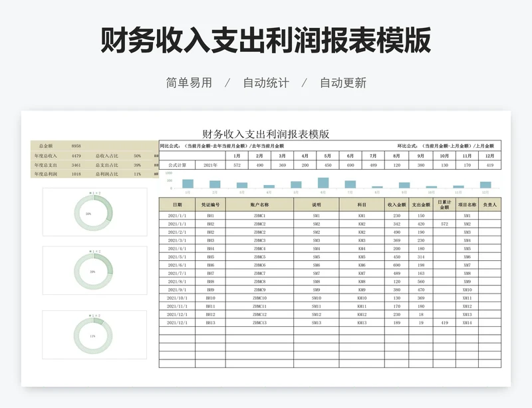Select the 公式计算 cell
The height and width of the screenshot is (408, 532).
click(x=178, y=165)
